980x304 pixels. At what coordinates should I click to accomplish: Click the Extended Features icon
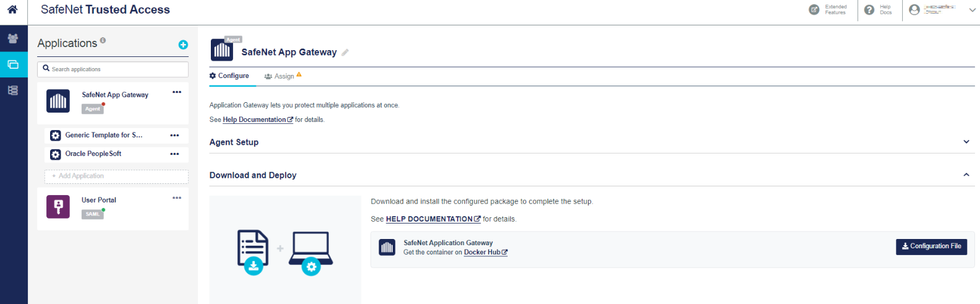pos(814,9)
